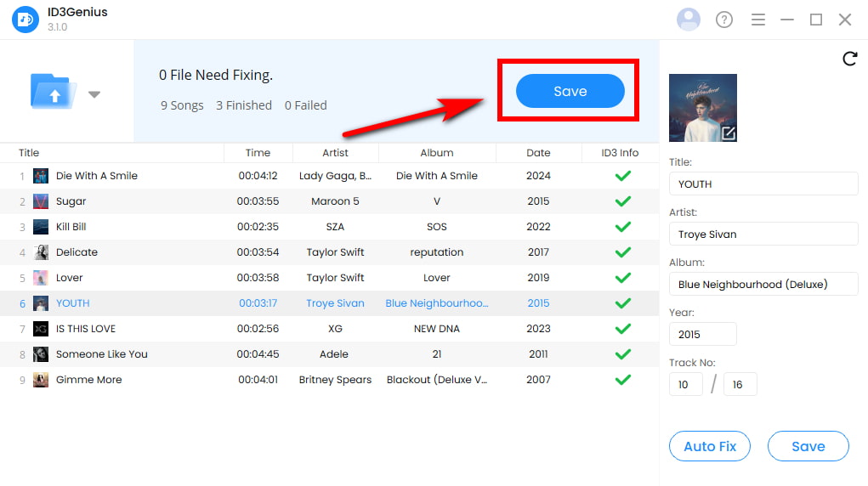868x486 pixels.
Task: Open the help question mark icon
Action: point(724,20)
